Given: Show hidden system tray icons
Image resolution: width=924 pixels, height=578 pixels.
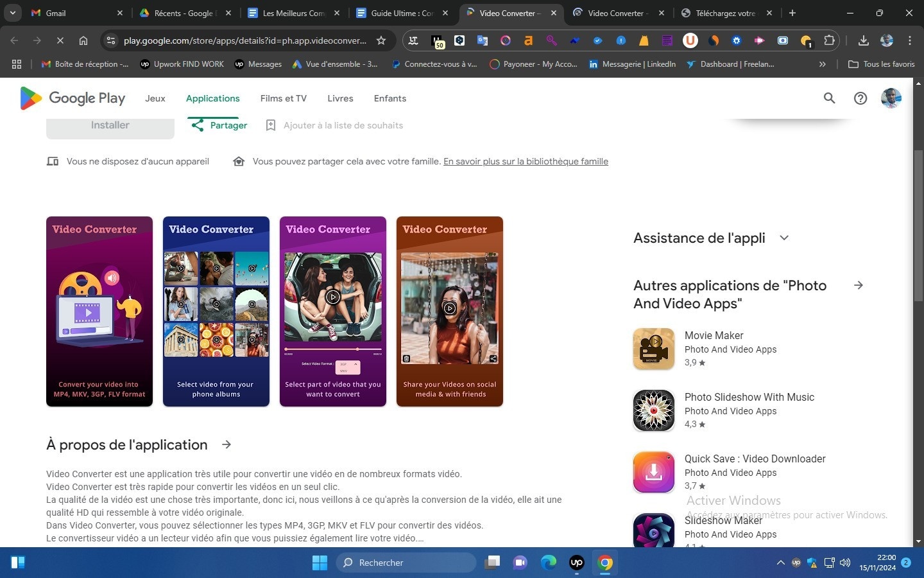Looking at the screenshot, I should point(781,563).
